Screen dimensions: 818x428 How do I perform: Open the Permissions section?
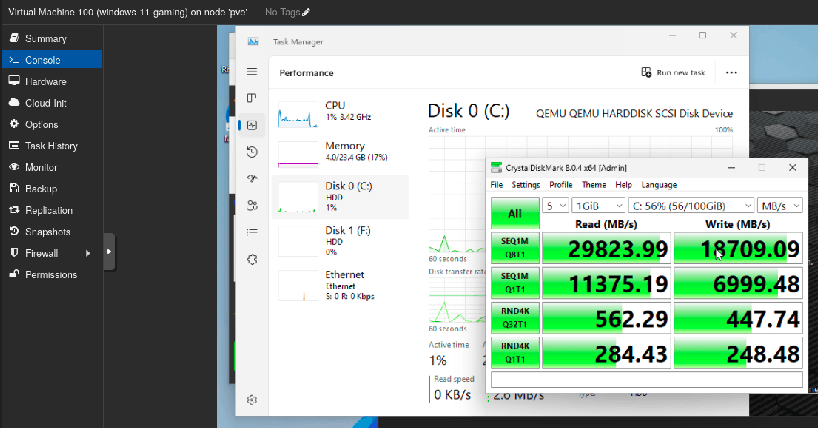tap(52, 274)
